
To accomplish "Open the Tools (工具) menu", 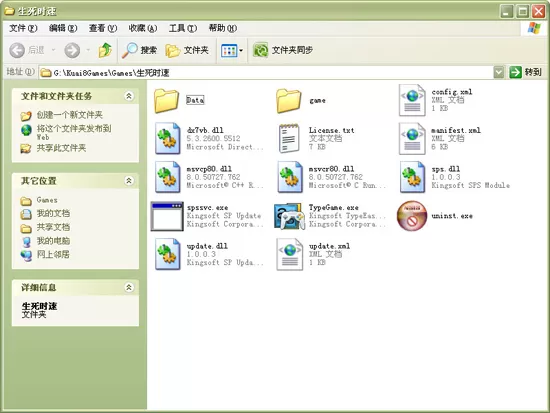I will pos(183,28).
